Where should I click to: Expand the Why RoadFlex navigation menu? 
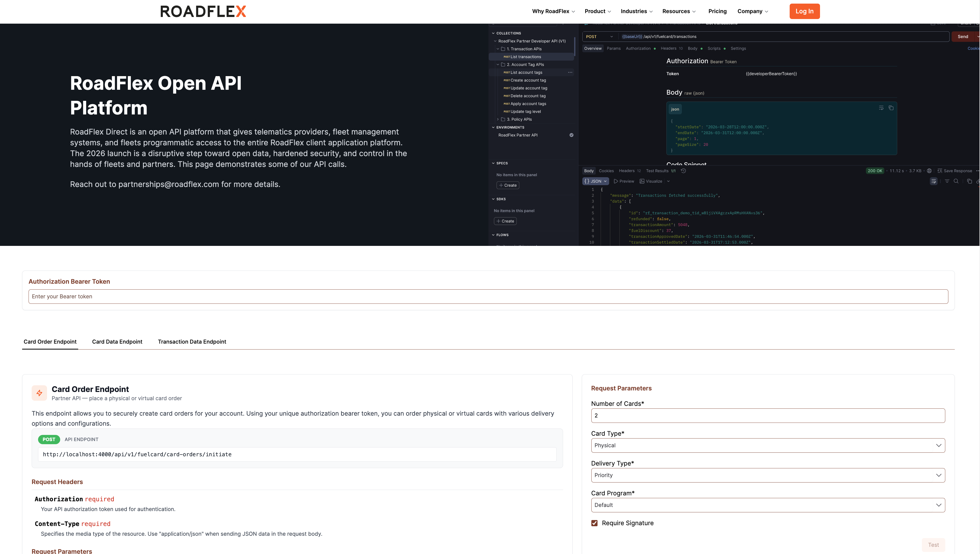click(x=554, y=11)
